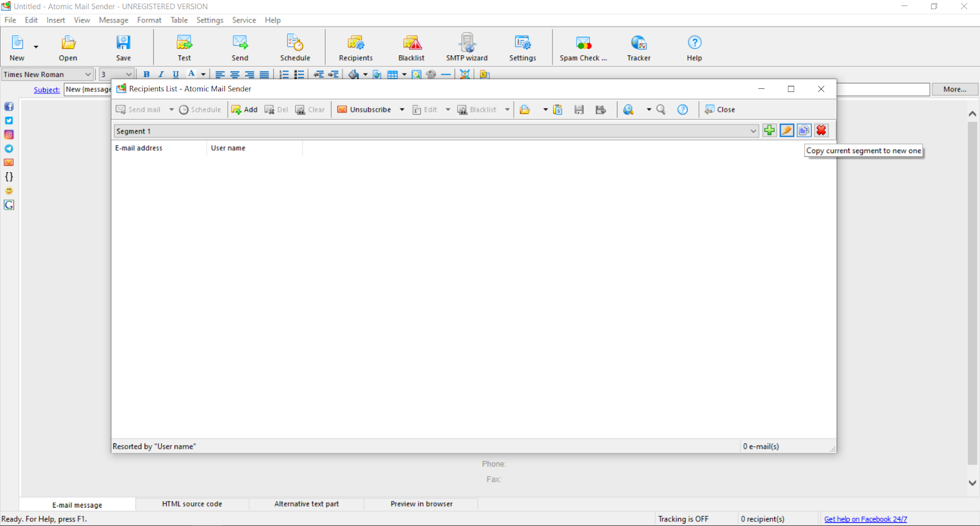Run Spam Check from the toolbar
This screenshot has height=526, width=980.
(583, 48)
